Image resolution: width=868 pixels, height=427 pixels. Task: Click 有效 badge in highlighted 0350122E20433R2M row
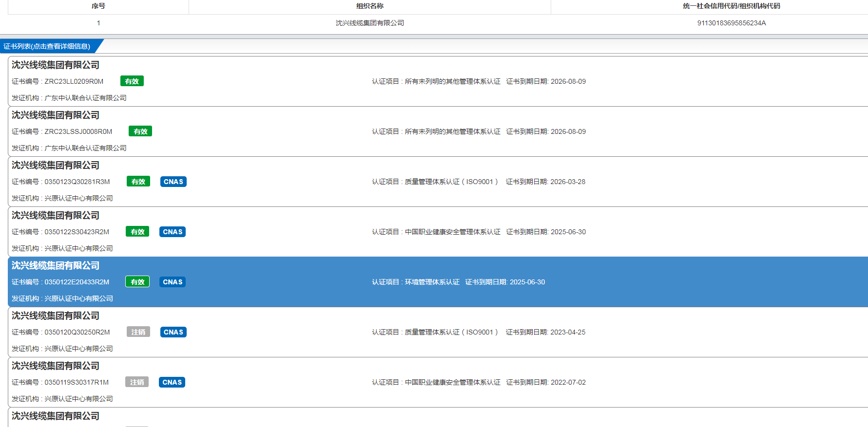coord(137,282)
